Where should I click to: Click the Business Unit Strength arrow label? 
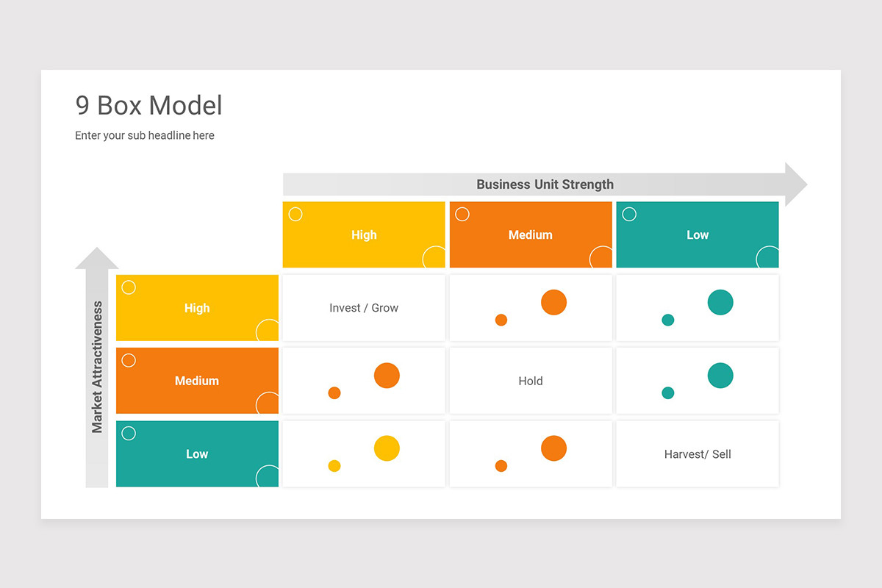545,184
